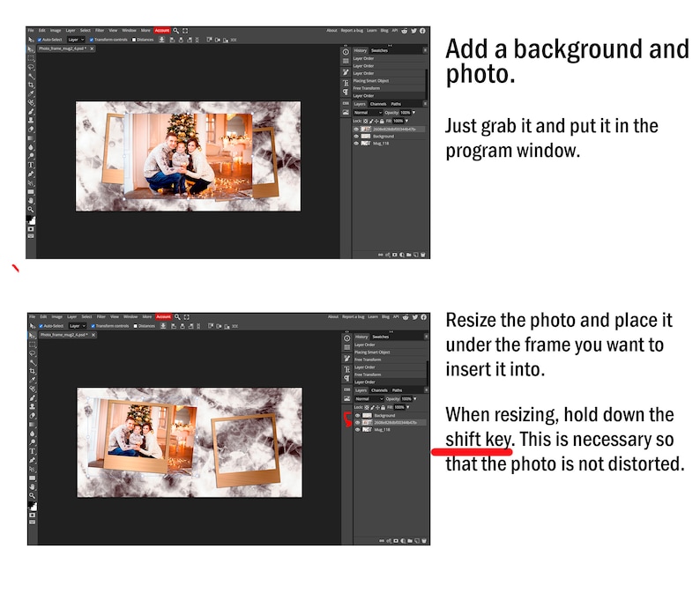This screenshot has height=593, width=700.
Task: Select the Lasso tool in the upper screenshot
Action: tap(31, 67)
